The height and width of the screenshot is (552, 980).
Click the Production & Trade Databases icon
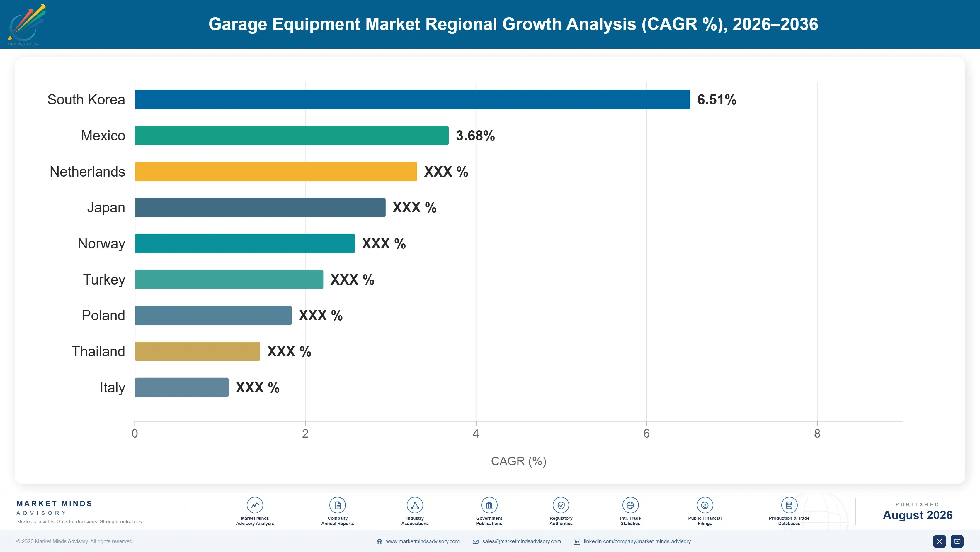pyautogui.click(x=789, y=505)
